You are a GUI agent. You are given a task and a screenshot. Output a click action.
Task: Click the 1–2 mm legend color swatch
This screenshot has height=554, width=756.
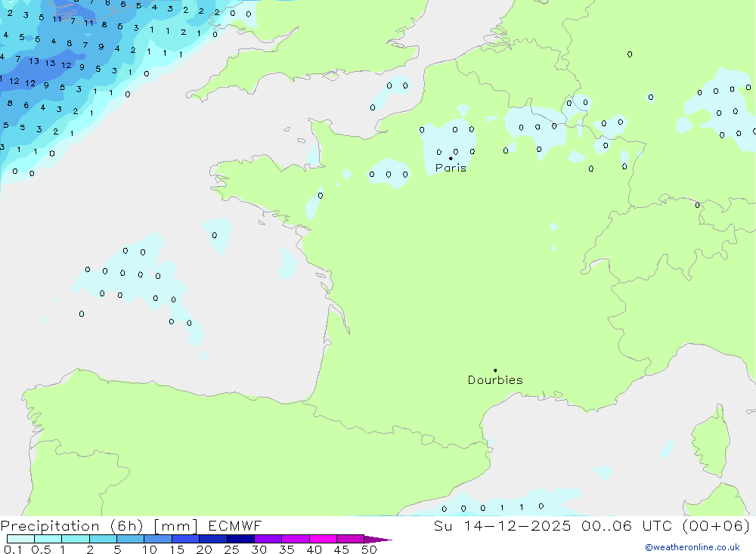point(76,539)
